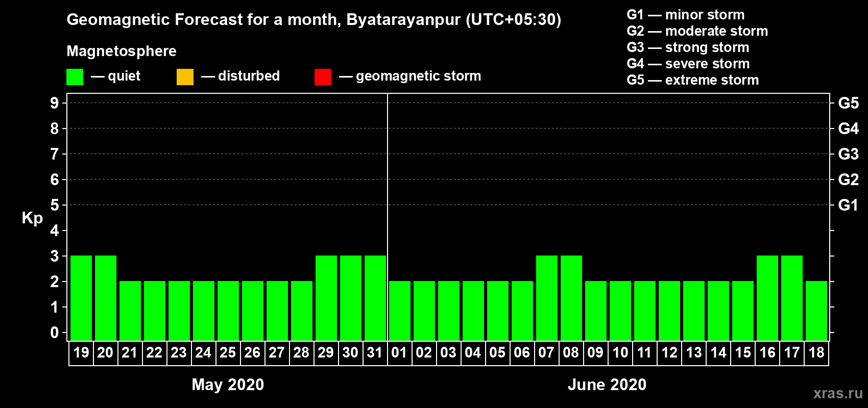Click the 'G3 — strong storm' legend text
Image resolution: width=868 pixels, height=408 pixels.
click(688, 47)
